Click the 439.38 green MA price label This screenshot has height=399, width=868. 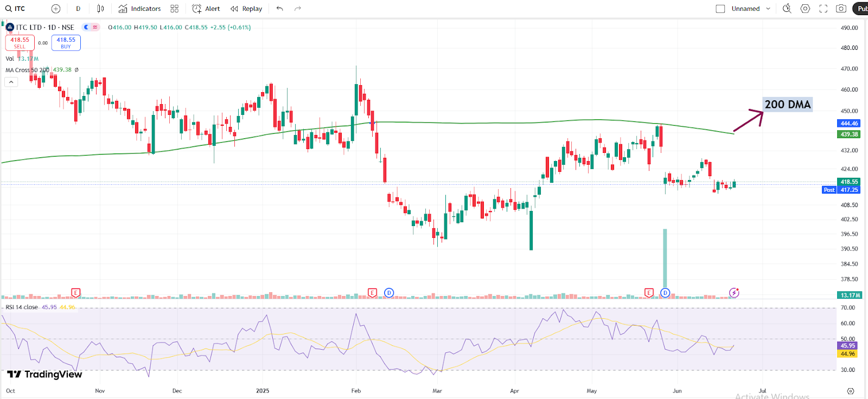[x=849, y=134]
